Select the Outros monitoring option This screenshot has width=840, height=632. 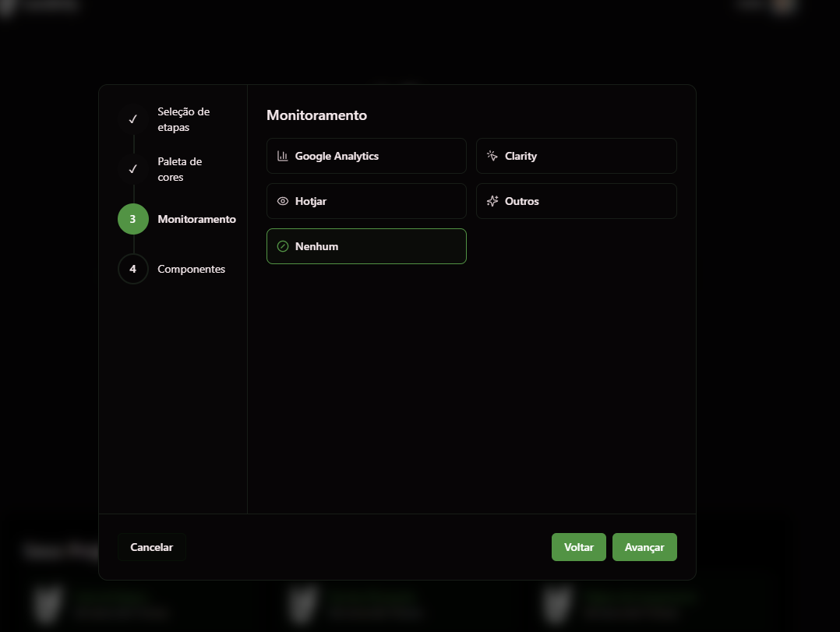tap(577, 201)
